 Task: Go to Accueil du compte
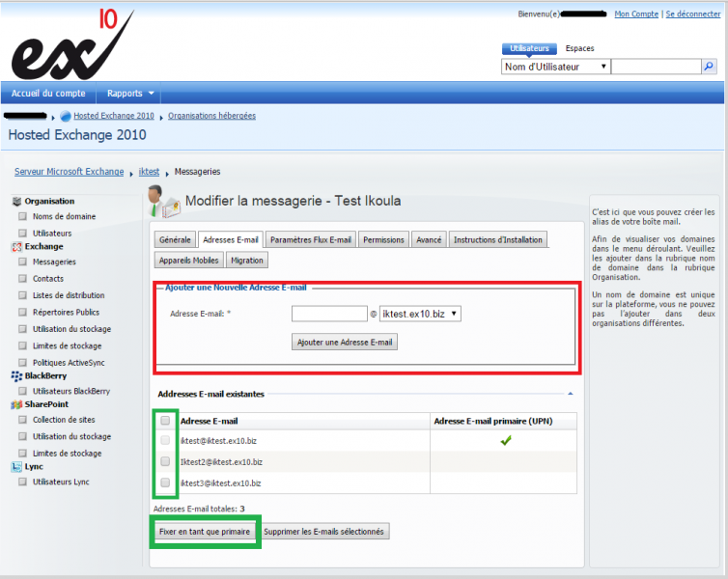pos(48,94)
